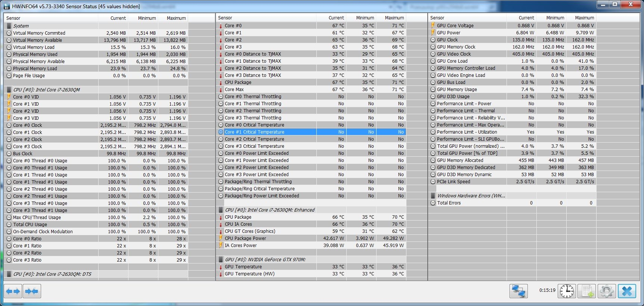
Task: Click the blue X close sensors button
Action: [627, 291]
